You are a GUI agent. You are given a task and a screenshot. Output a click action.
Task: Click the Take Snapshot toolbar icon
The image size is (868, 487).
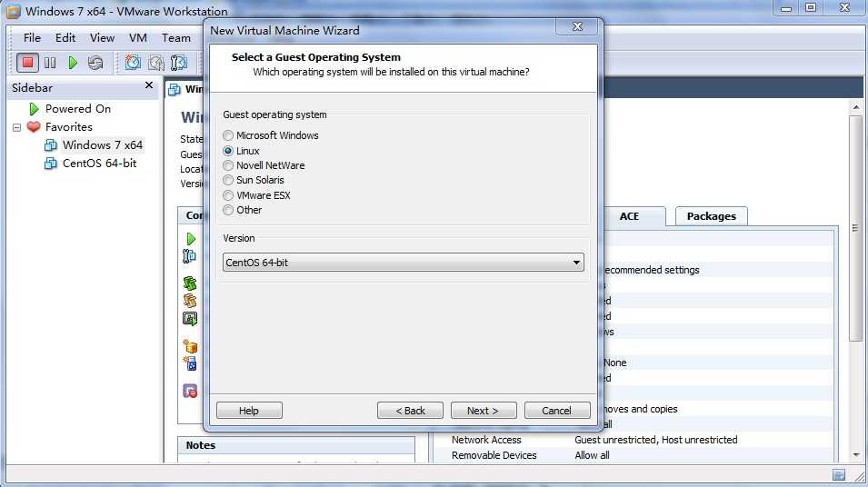133,63
